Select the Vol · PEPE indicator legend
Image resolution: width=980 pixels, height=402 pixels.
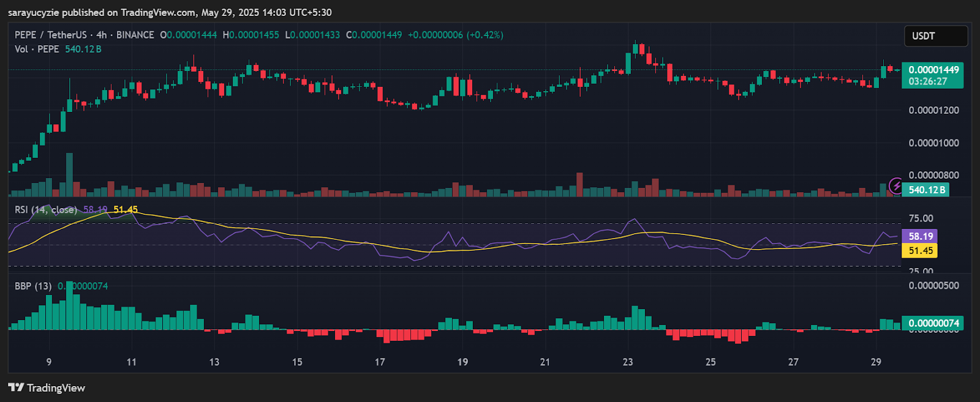pyautogui.click(x=37, y=49)
